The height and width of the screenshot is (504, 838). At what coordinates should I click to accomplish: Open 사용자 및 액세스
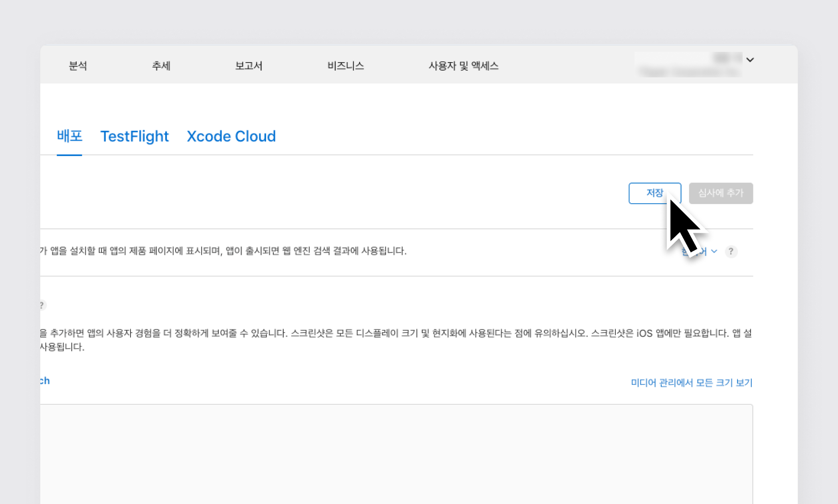[463, 66]
